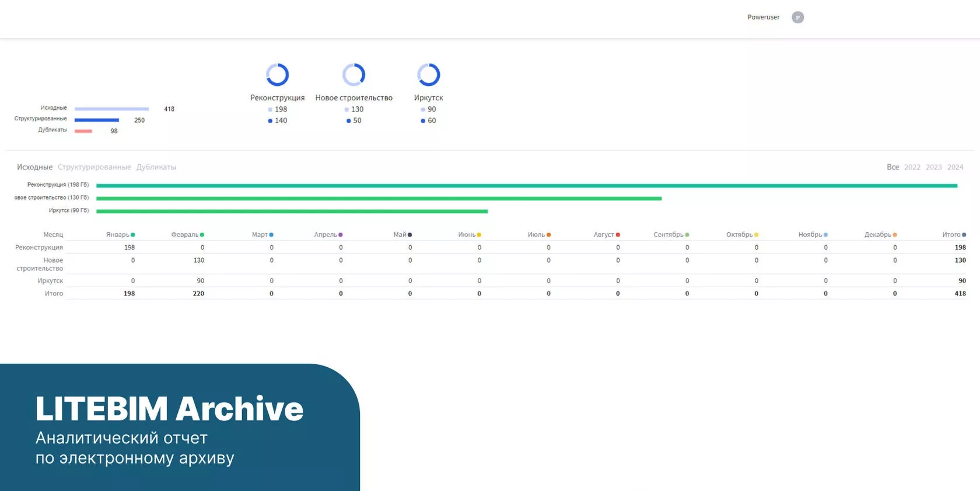Viewport: 980px width, 491px height.
Task: Click the Итого column header
Action: pyautogui.click(x=951, y=235)
